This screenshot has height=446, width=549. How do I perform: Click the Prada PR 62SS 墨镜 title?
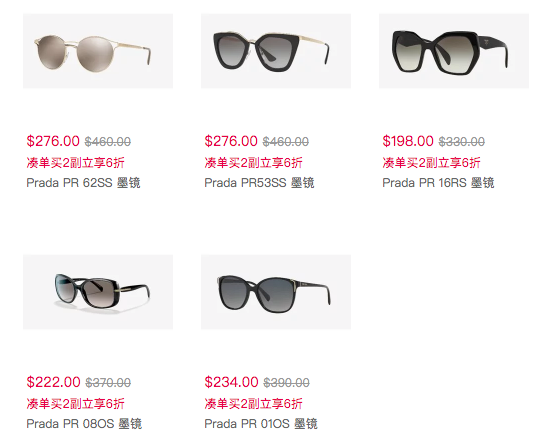pos(83,183)
